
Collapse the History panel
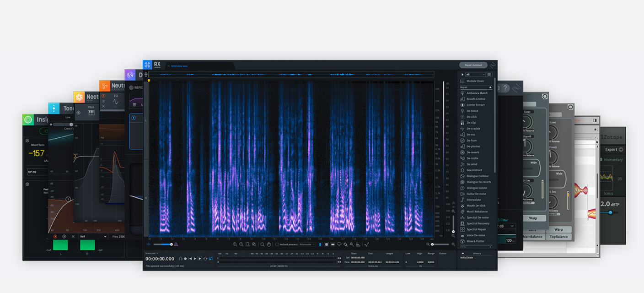tap(462, 253)
